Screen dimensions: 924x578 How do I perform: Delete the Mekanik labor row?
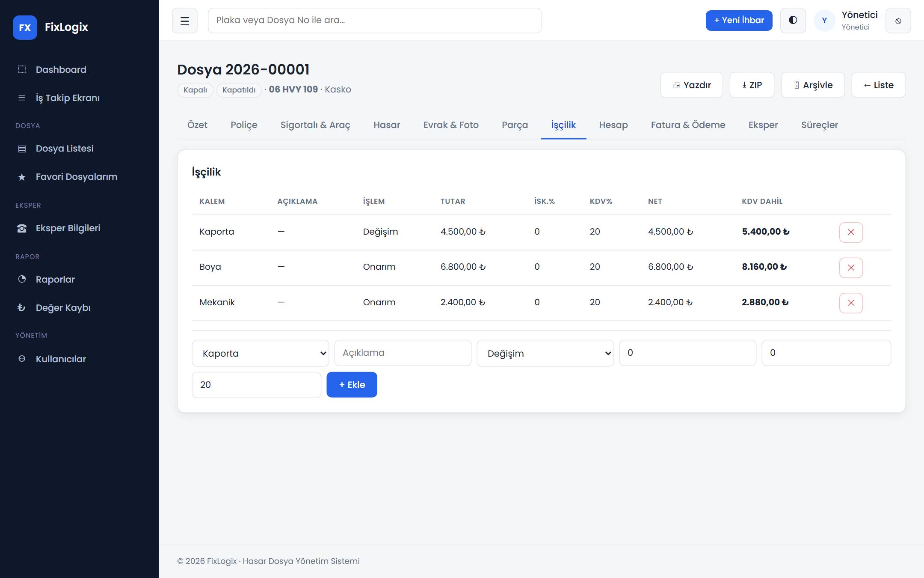(851, 303)
